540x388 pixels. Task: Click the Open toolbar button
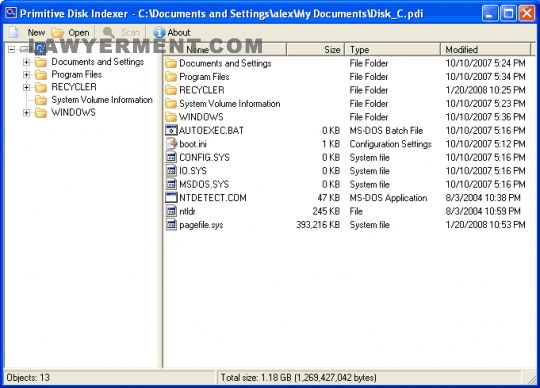(x=71, y=33)
